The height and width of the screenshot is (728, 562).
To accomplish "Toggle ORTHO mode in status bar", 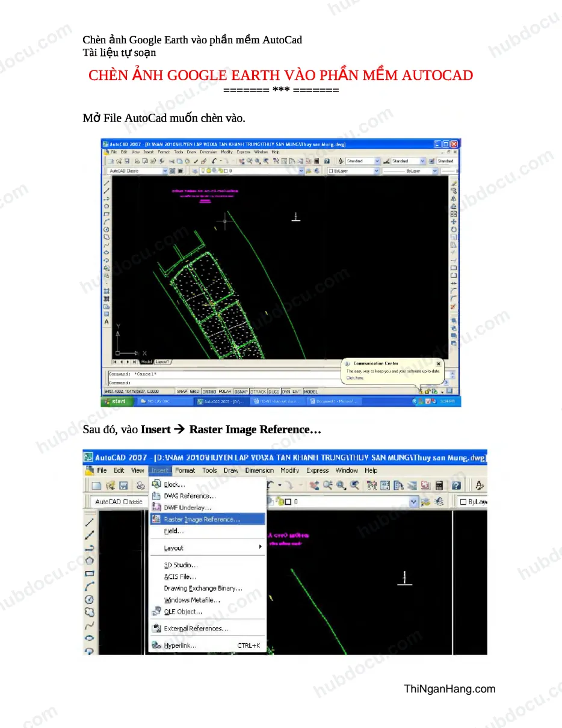I will 209,392.
